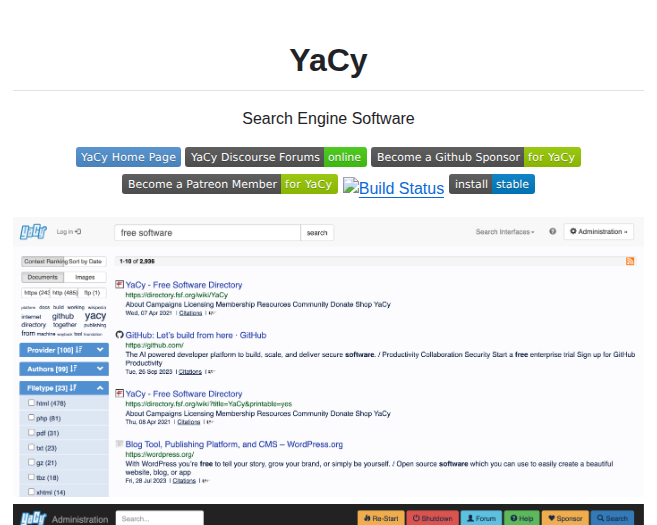Screen dimensions: 657x525
Task: Click the YaCy logo in the search header
Action: pos(33,231)
